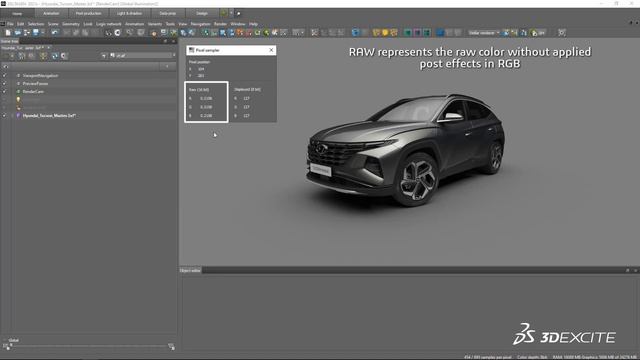Click the Open file toolbar icon

[18, 33]
